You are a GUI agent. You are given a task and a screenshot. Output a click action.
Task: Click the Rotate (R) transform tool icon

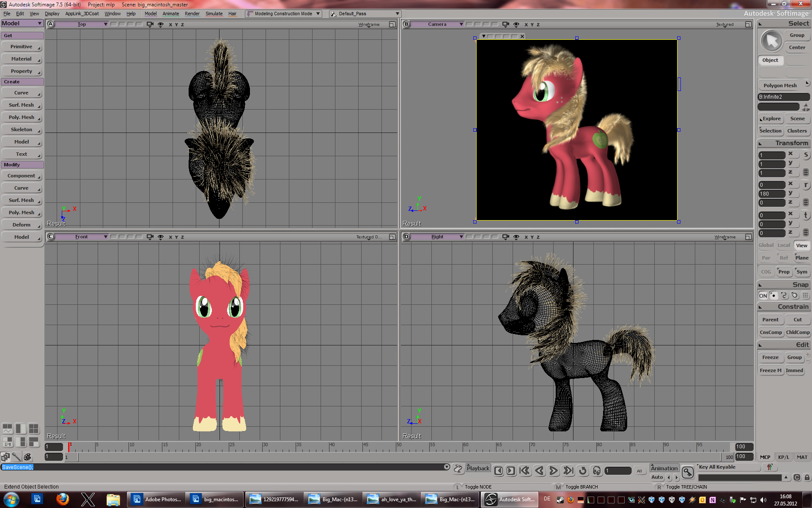point(806,185)
